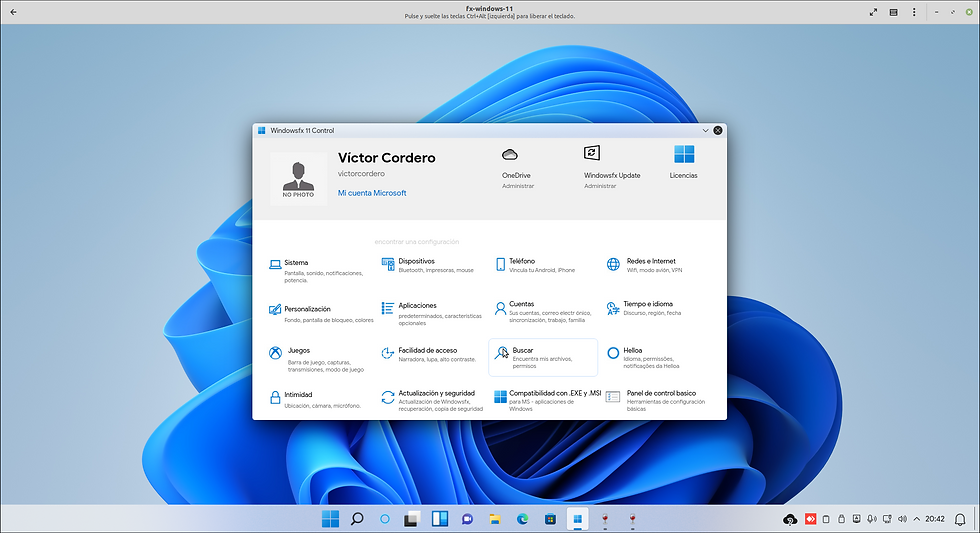Image resolution: width=980 pixels, height=533 pixels.
Task: Open Tiempo e idioma settings
Action: 647,305
